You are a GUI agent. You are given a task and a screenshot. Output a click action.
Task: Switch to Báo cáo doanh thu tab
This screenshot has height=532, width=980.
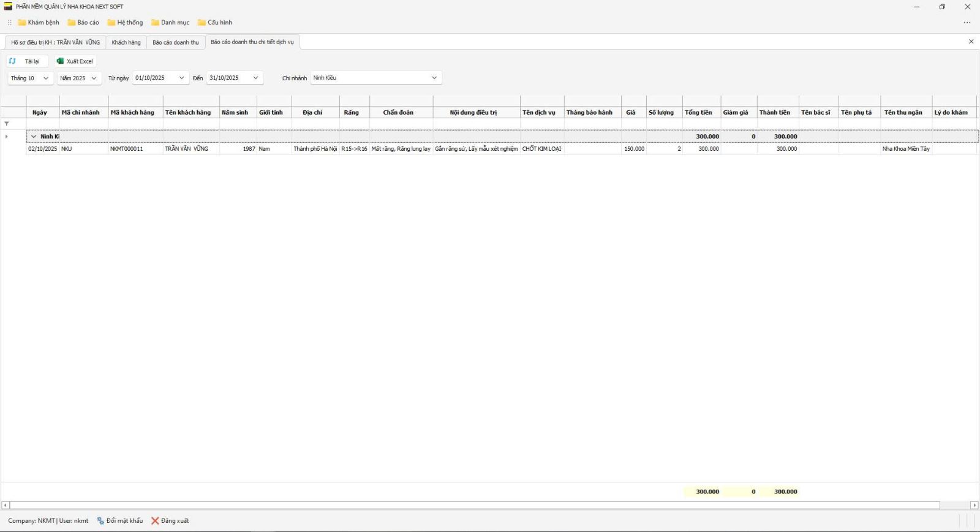[x=176, y=42]
